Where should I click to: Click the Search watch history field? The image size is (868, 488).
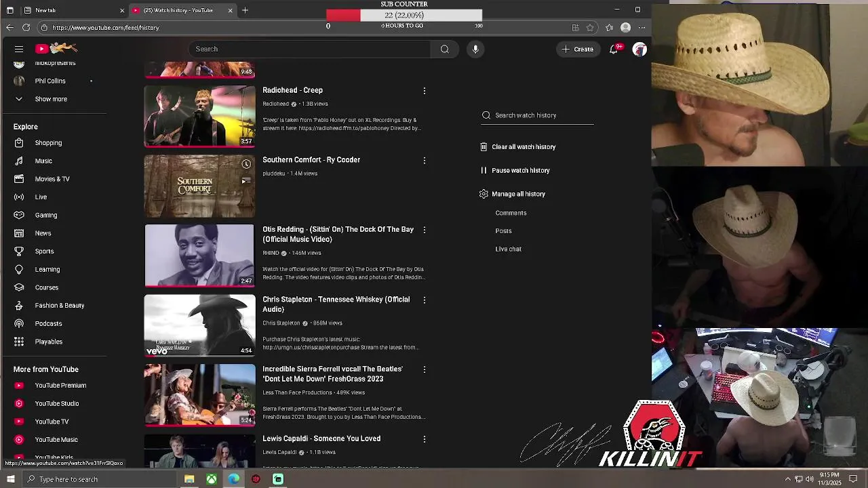(x=538, y=115)
